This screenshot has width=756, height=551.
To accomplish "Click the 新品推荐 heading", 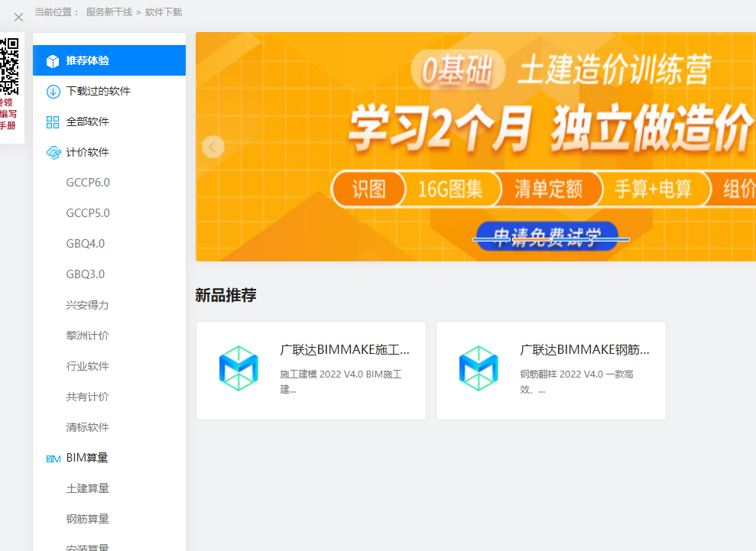I will (226, 295).
